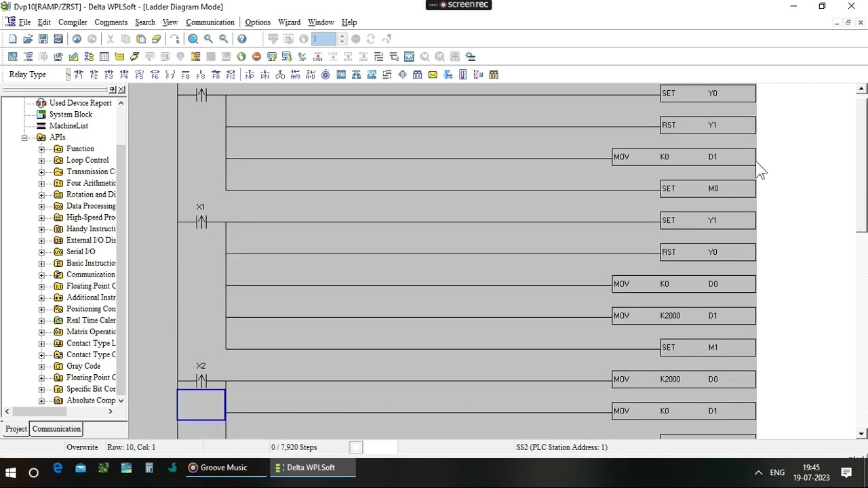Open the Relay Type dropdown
868x488 pixels.
coord(68,75)
